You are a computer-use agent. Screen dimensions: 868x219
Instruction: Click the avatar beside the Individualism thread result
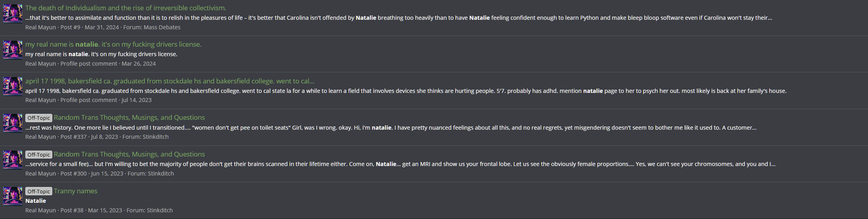point(13,14)
